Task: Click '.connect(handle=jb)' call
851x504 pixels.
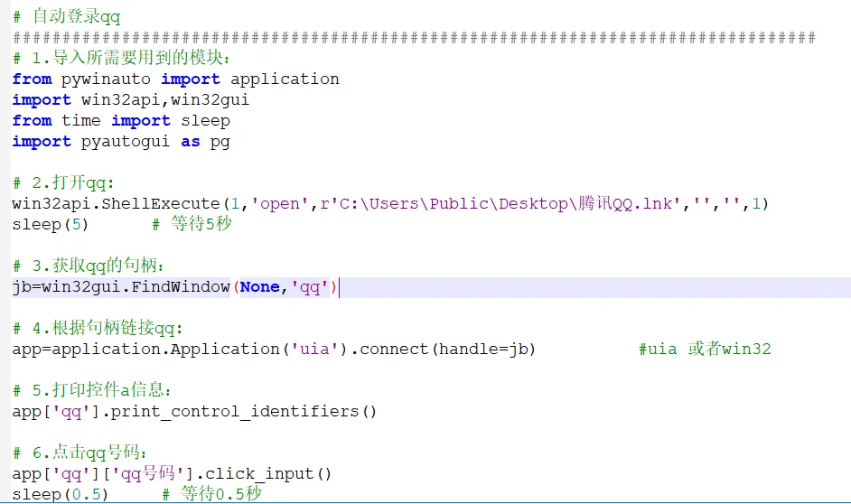Action: pyautogui.click(x=443, y=349)
